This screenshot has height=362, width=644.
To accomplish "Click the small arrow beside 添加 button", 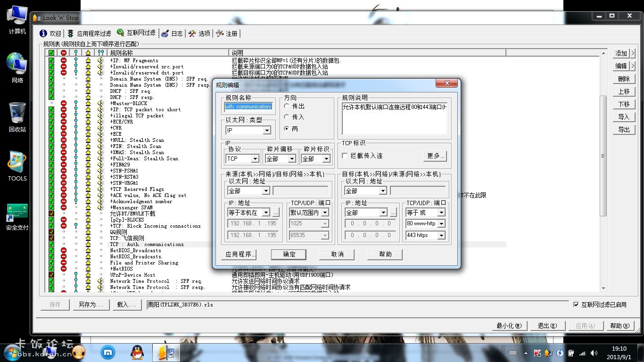I will (x=633, y=53).
